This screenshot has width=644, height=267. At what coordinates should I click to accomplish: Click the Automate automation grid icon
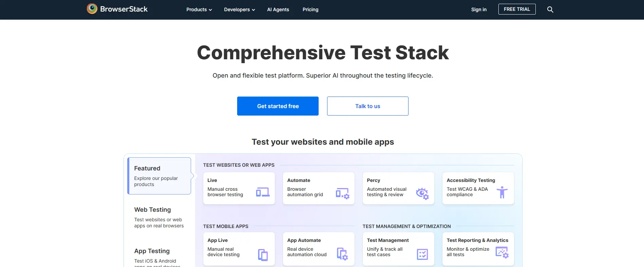click(342, 193)
